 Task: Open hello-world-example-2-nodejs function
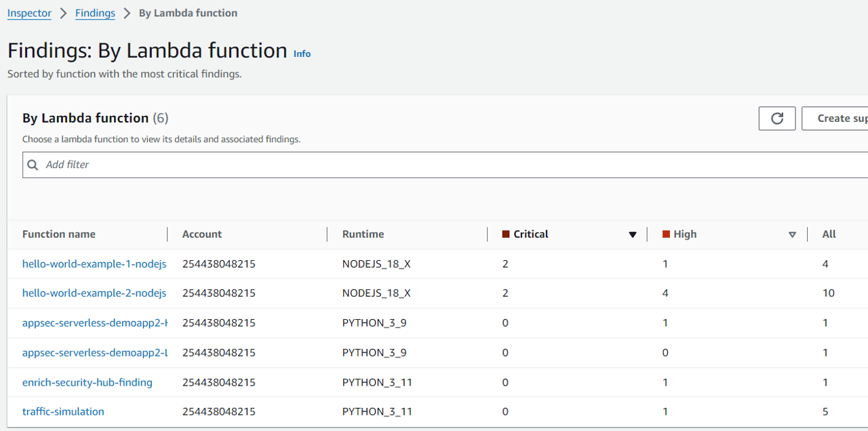pyautogui.click(x=94, y=293)
